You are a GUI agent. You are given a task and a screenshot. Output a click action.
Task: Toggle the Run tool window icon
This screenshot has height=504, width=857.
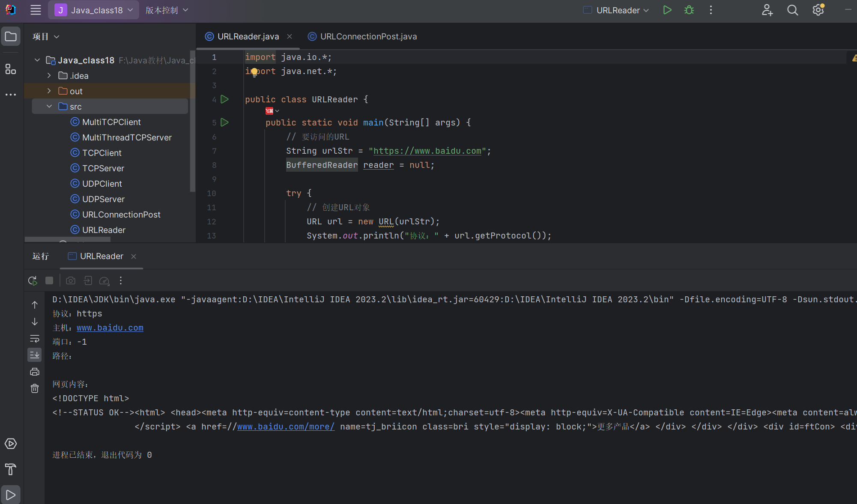(11, 495)
